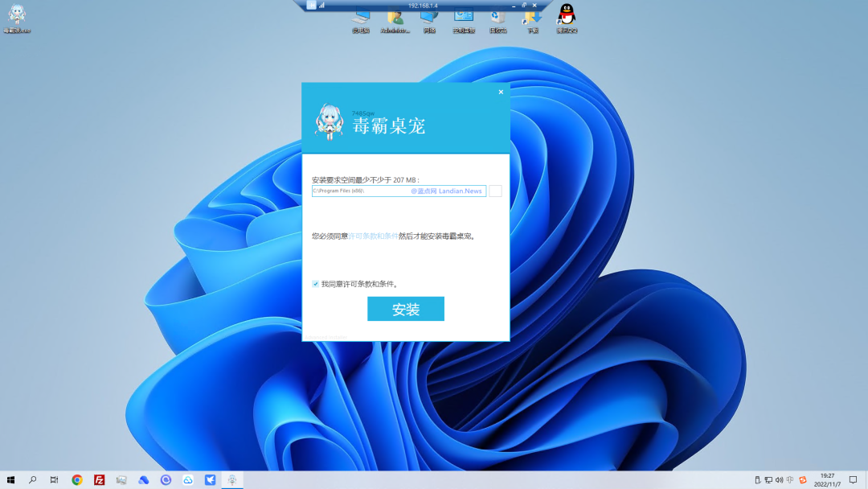The width and height of the screenshot is (868, 489).
Task: Open taskbar search magnifier
Action: pyautogui.click(x=33, y=480)
